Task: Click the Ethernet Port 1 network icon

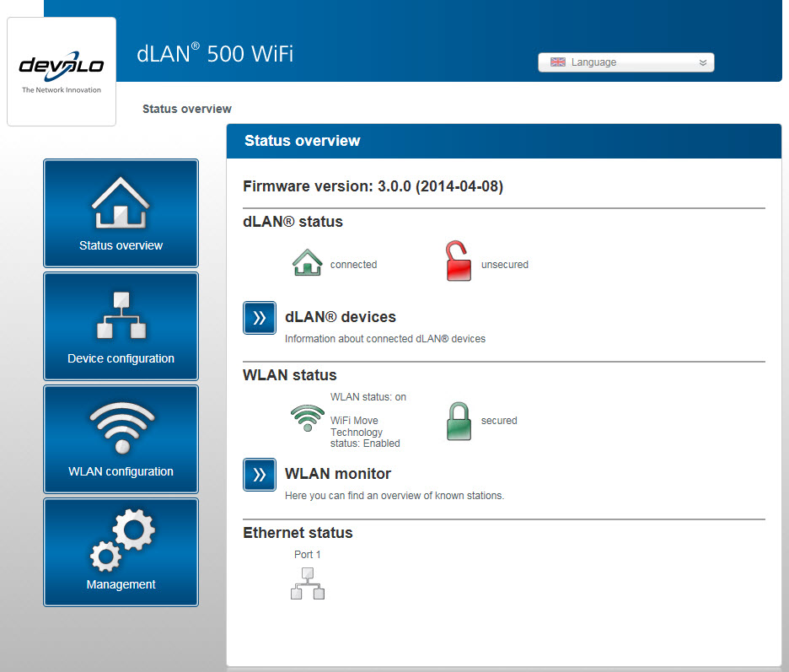Action: (308, 583)
